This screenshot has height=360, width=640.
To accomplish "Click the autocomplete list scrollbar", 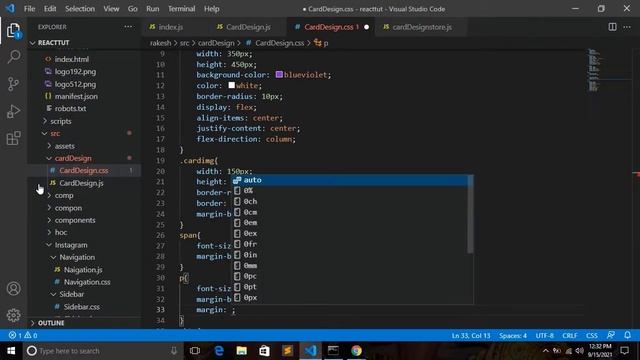I will (471, 213).
